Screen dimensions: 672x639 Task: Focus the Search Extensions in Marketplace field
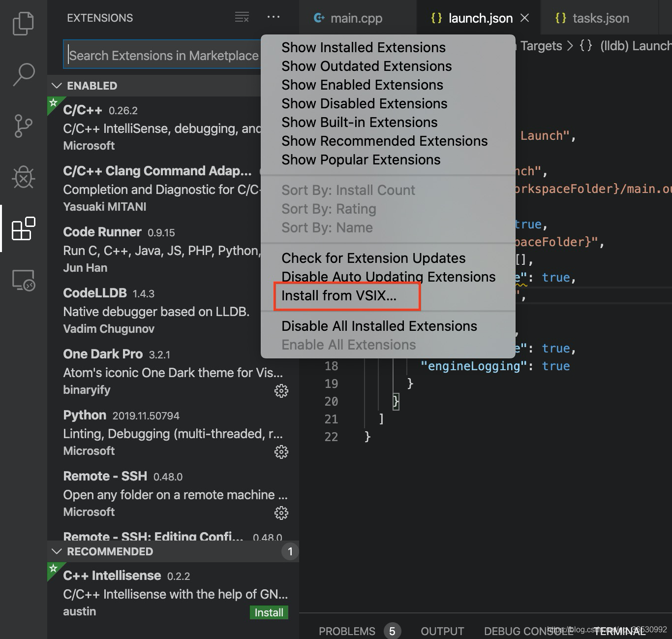coord(162,55)
